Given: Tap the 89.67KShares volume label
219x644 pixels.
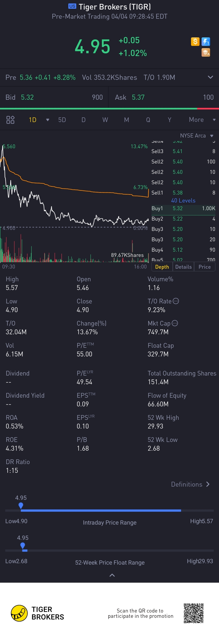Looking at the screenshot, I should coord(127,255).
